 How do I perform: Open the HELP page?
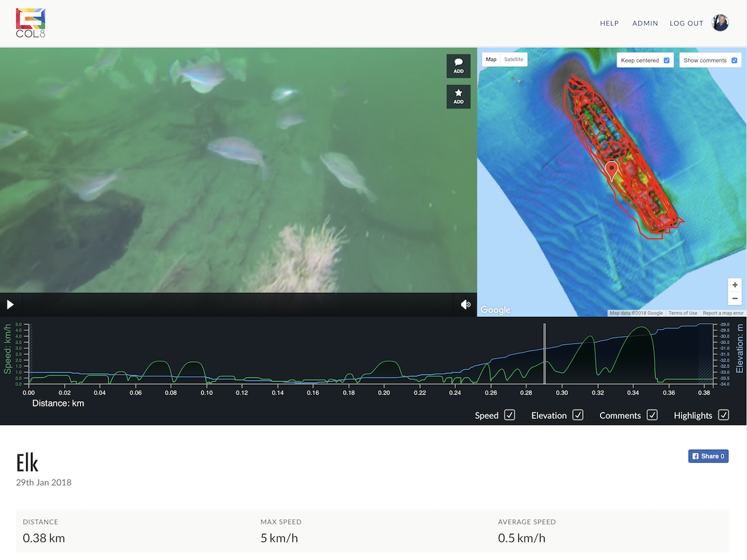click(x=609, y=23)
